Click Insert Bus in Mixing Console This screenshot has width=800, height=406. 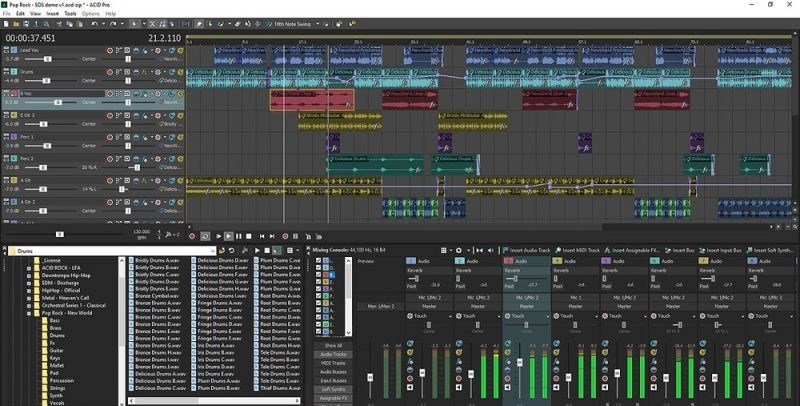(680, 250)
